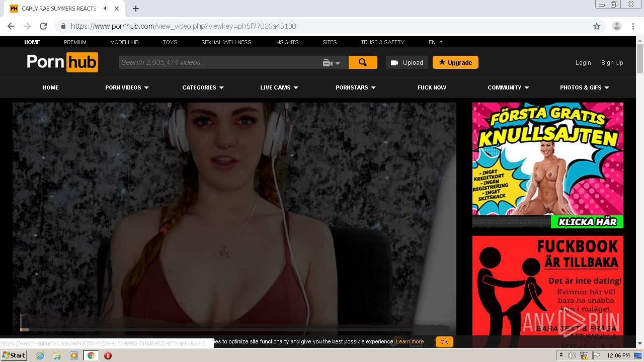Click the browser forward arrow
Viewport: 644px width, 362px height.
(27, 26)
